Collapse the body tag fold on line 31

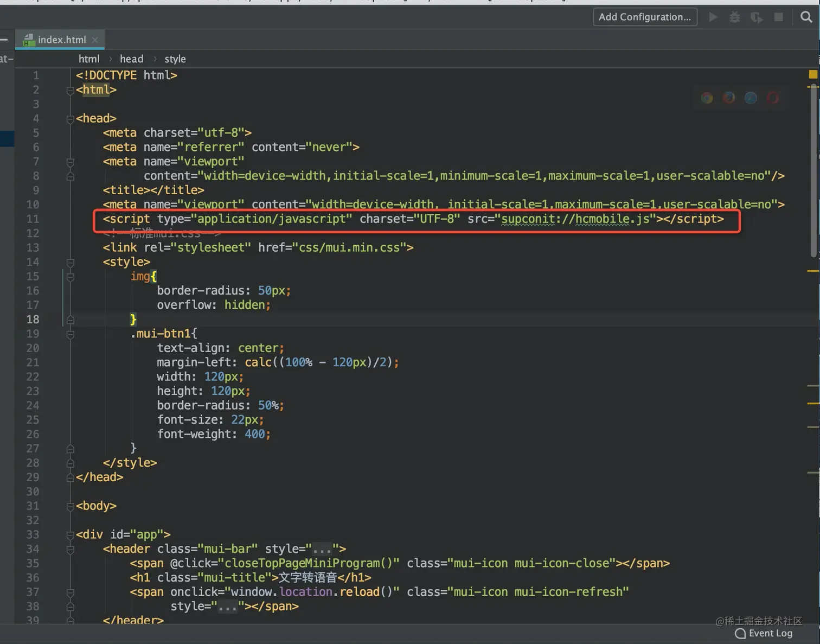(x=70, y=506)
